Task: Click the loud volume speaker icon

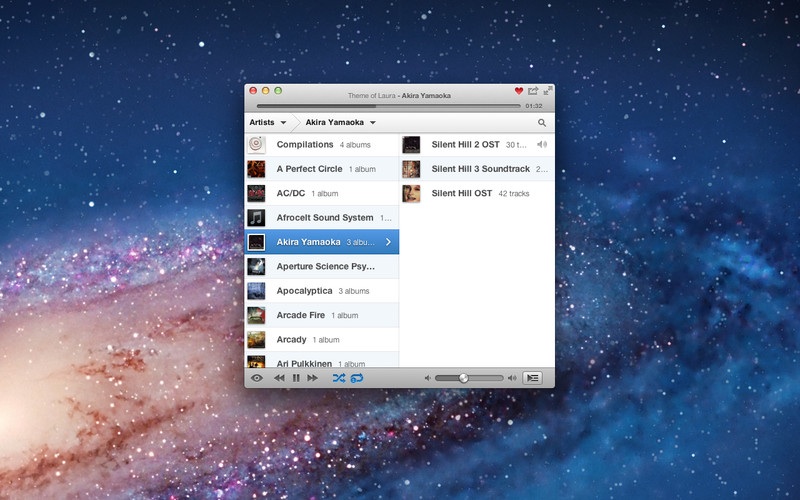Action: [x=512, y=378]
